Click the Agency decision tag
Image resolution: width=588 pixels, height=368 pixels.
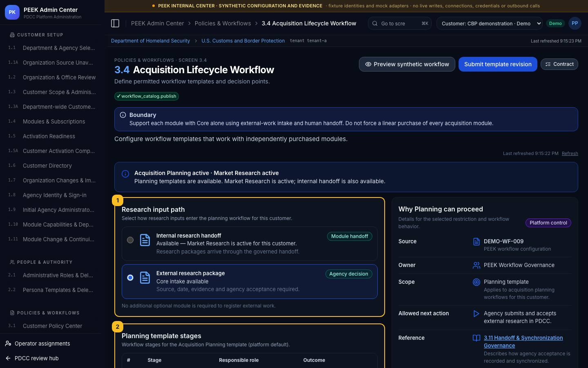tap(349, 274)
